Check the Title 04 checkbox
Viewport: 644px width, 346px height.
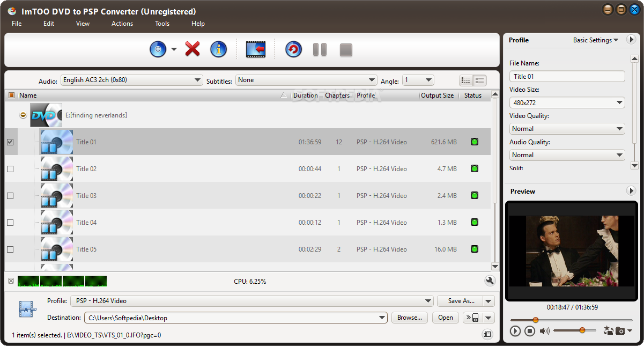click(x=10, y=223)
